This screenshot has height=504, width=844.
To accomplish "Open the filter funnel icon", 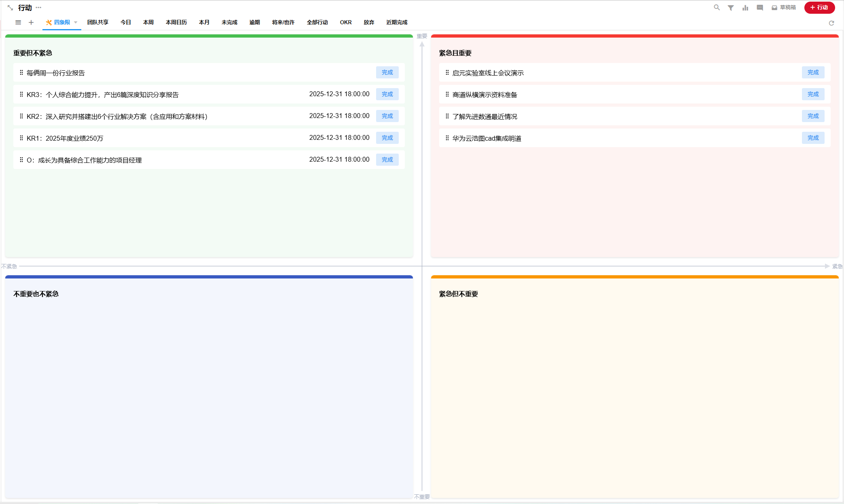I will coord(731,8).
